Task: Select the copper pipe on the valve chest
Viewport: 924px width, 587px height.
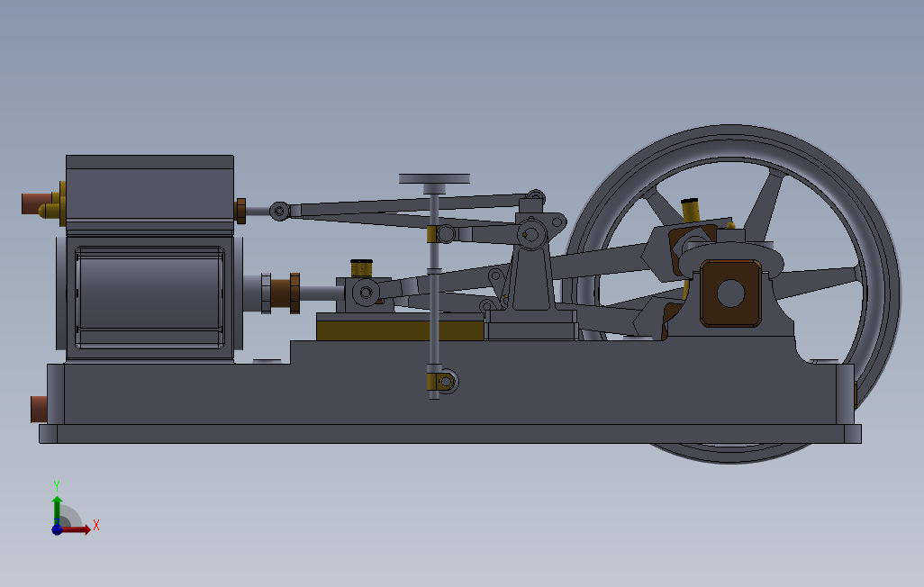Action: pyautogui.click(x=36, y=203)
